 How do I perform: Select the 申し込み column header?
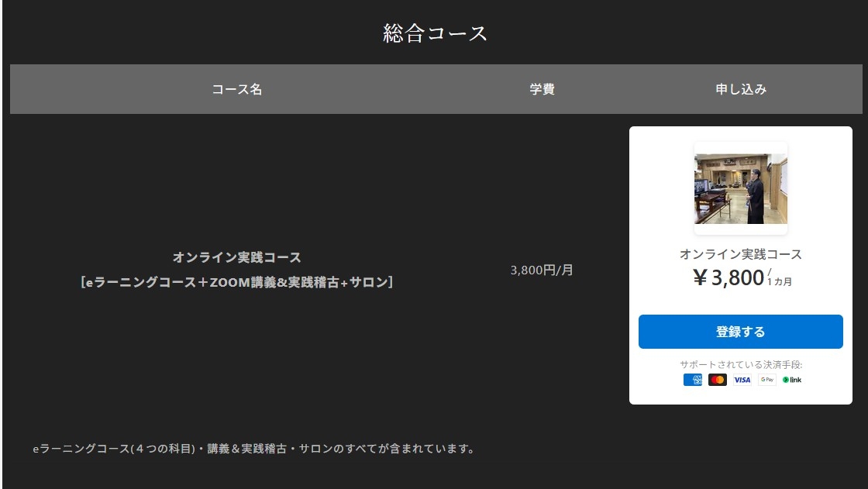739,89
